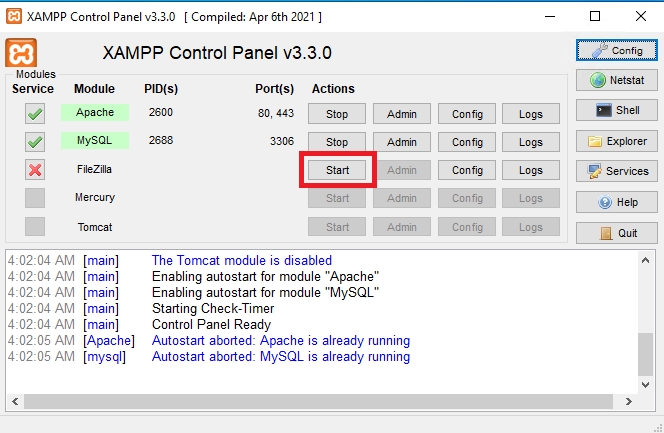Toggle Apache service green checkmark
This screenshot has width=664, height=433.
coord(35,114)
